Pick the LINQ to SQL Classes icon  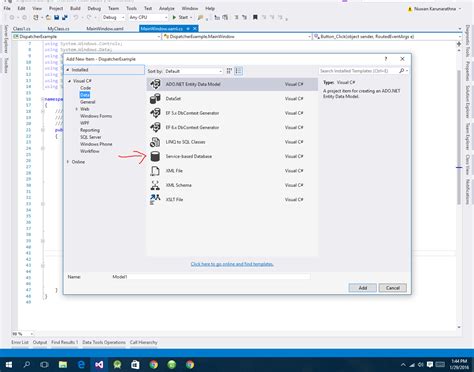155,142
